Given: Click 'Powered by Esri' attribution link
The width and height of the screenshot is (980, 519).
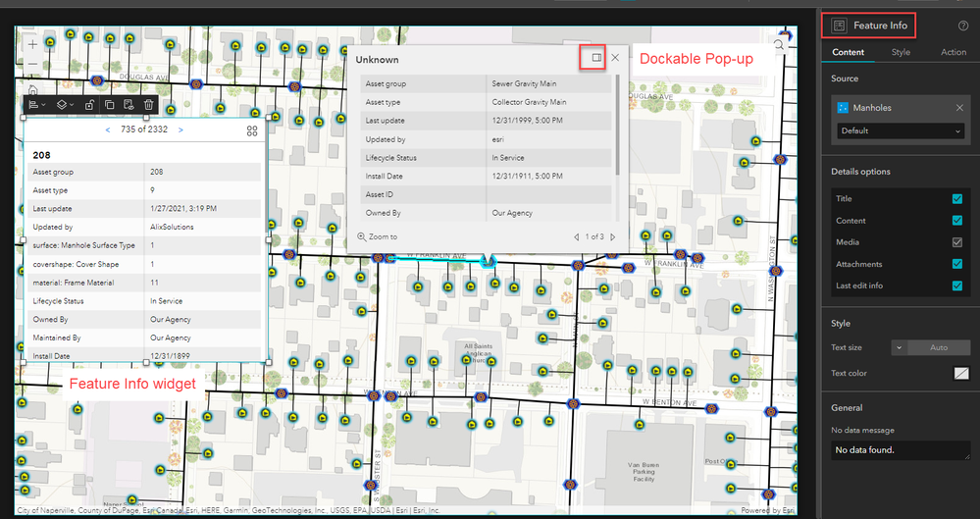Looking at the screenshot, I should (x=767, y=510).
